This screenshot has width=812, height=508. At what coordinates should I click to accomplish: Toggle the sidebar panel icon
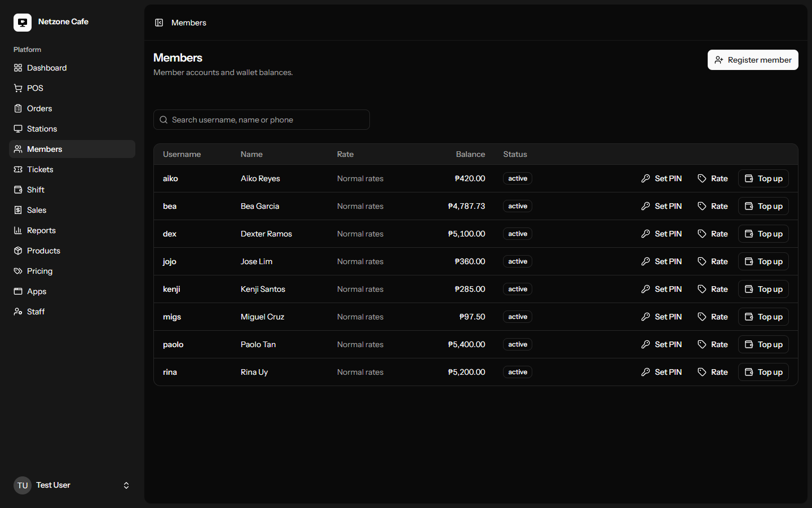[x=159, y=23]
